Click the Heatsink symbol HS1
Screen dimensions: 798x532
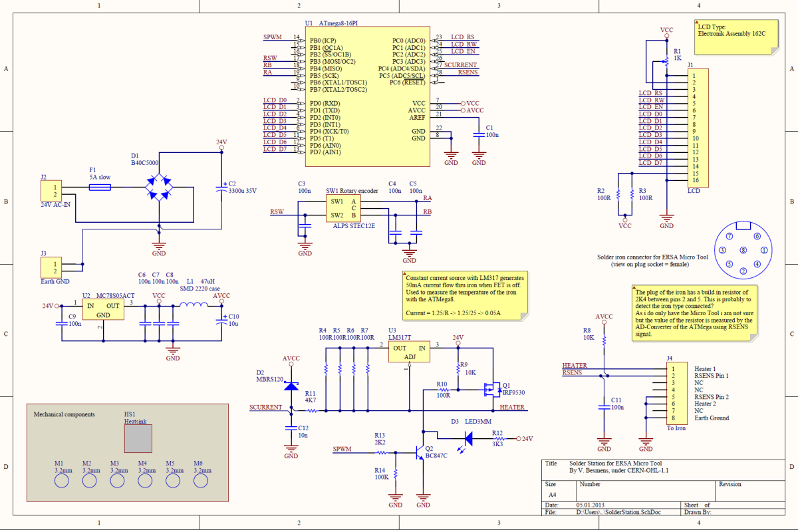[x=138, y=439]
